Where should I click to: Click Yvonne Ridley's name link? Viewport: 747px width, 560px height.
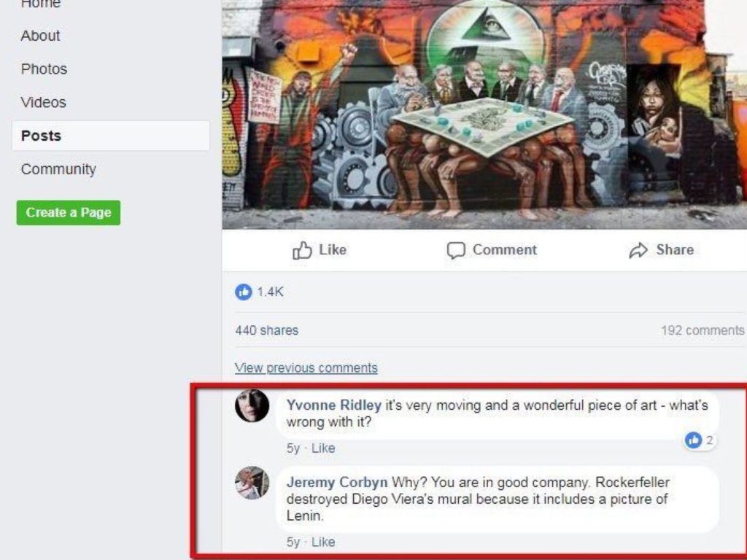point(334,405)
